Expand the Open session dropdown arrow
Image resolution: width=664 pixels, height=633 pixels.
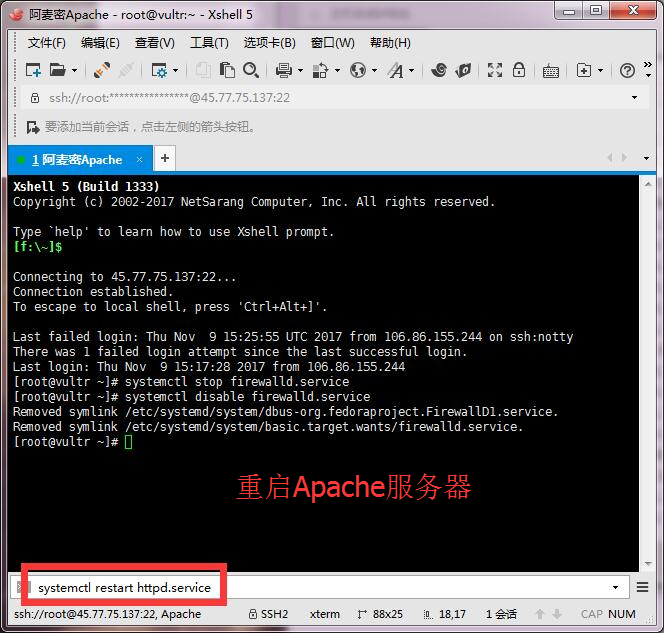[74, 70]
